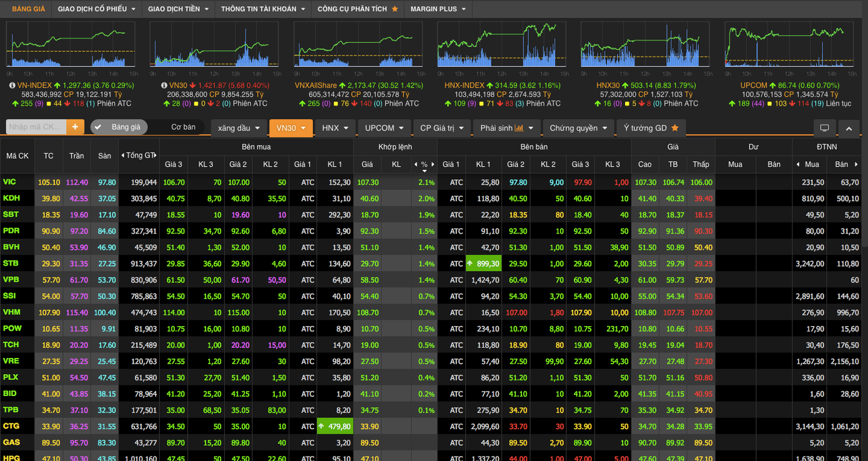Switch the toggle to Cơ bản view
Screen dimensions: 868x461
point(183,127)
